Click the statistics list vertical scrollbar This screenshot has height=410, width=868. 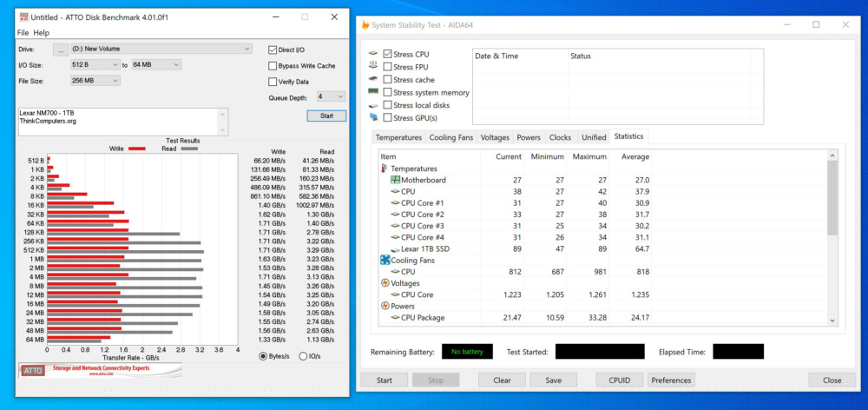coord(832,238)
